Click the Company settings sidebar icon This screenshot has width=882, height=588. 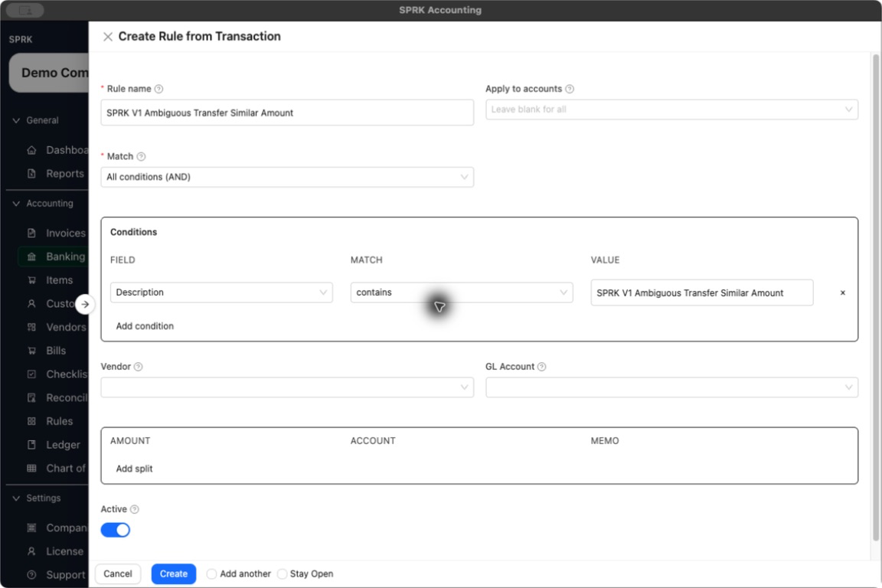click(x=31, y=528)
